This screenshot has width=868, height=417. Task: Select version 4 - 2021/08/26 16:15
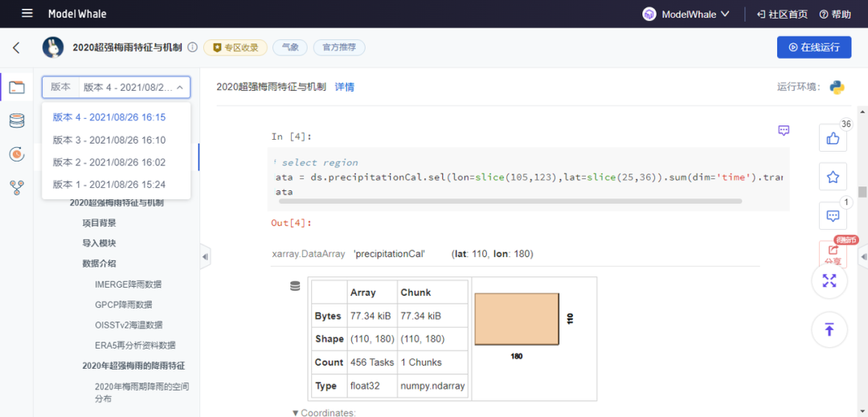(x=117, y=117)
